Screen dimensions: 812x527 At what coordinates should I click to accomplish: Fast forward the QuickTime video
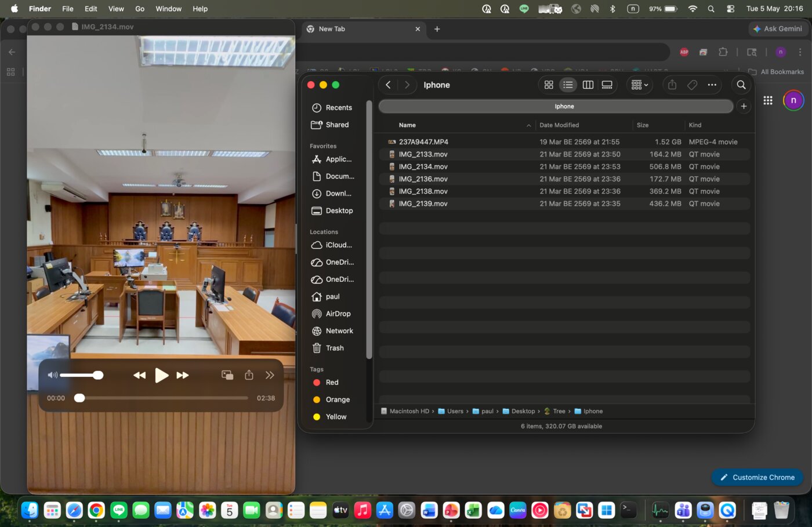coord(183,376)
